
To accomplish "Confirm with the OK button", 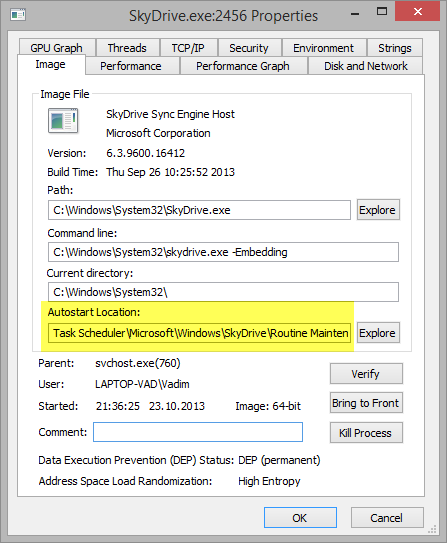I will click(300, 518).
